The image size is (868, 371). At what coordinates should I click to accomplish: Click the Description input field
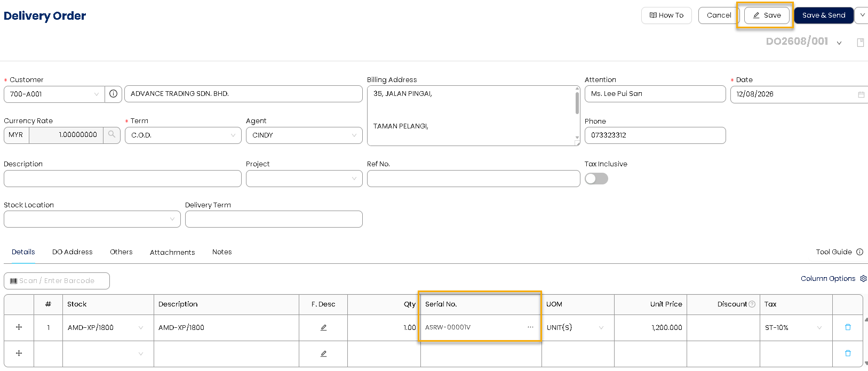(x=123, y=179)
